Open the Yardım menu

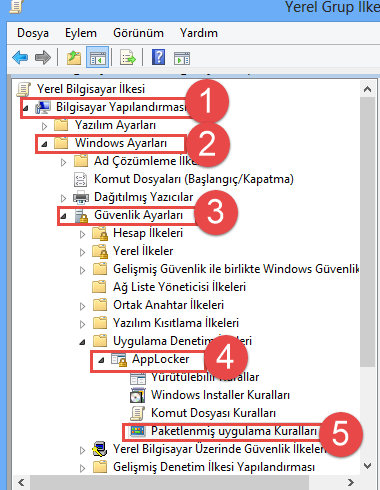[199, 33]
